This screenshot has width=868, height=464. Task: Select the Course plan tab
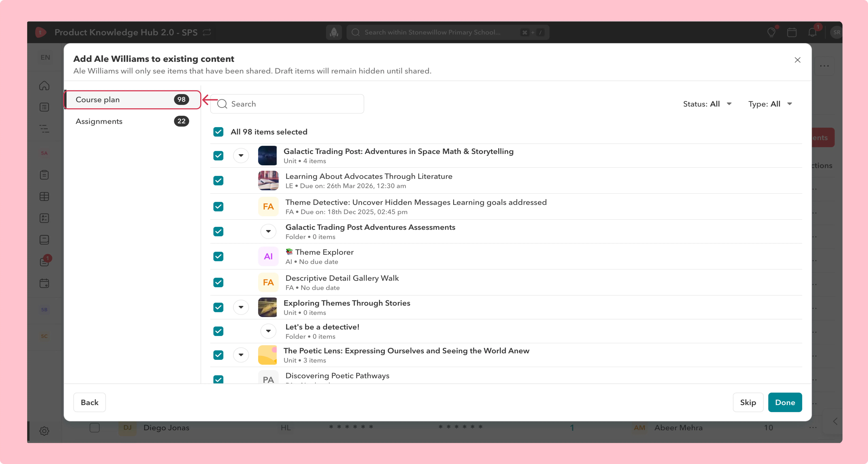click(132, 100)
